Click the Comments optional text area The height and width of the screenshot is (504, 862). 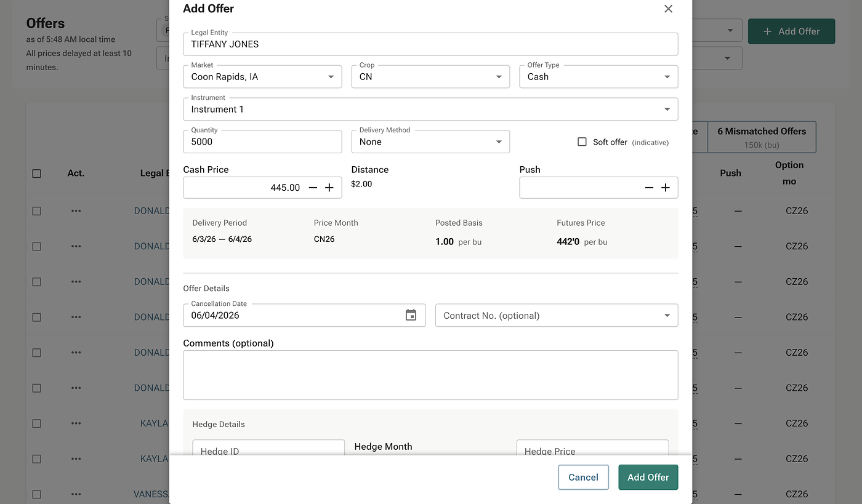[x=430, y=375]
